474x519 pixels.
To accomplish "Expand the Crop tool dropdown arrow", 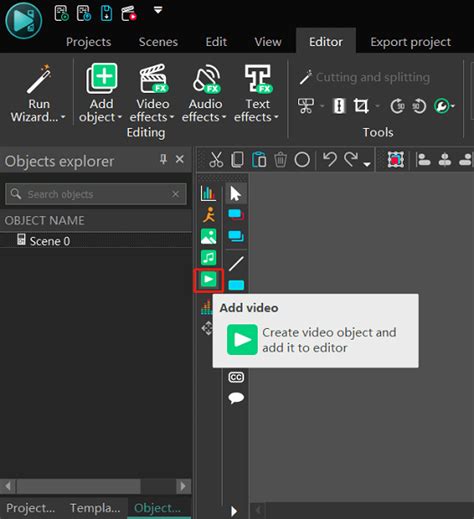I will (x=377, y=106).
